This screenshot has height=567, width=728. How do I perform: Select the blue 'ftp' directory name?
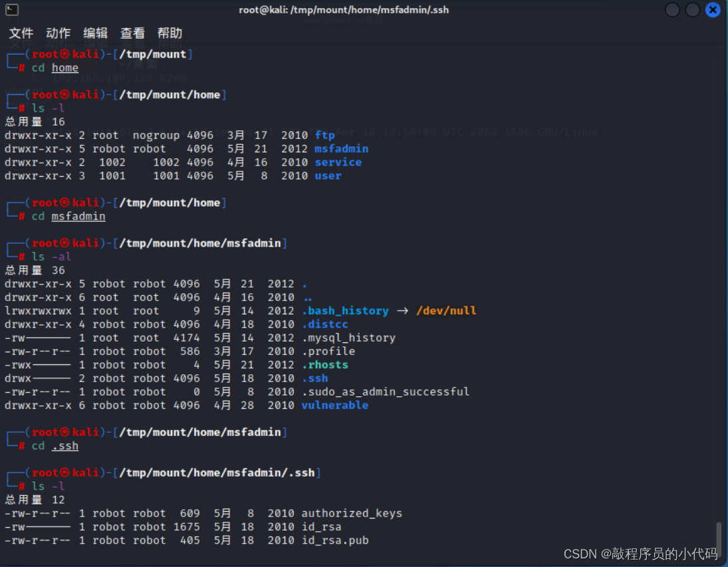coord(324,135)
